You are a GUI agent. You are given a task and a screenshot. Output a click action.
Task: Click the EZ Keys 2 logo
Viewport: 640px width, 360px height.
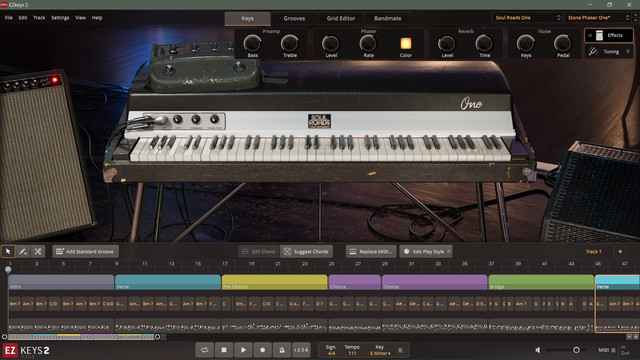coord(27,350)
